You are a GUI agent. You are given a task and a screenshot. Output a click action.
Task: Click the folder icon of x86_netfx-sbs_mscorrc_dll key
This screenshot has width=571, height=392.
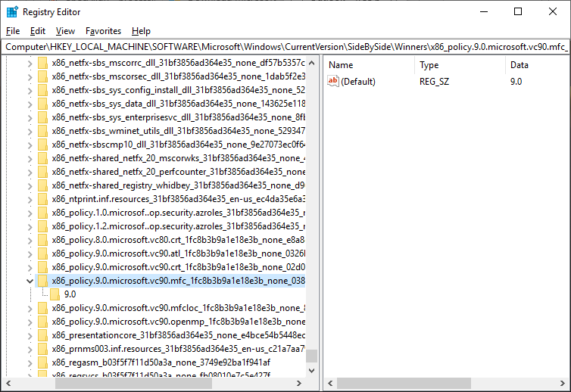coord(42,63)
